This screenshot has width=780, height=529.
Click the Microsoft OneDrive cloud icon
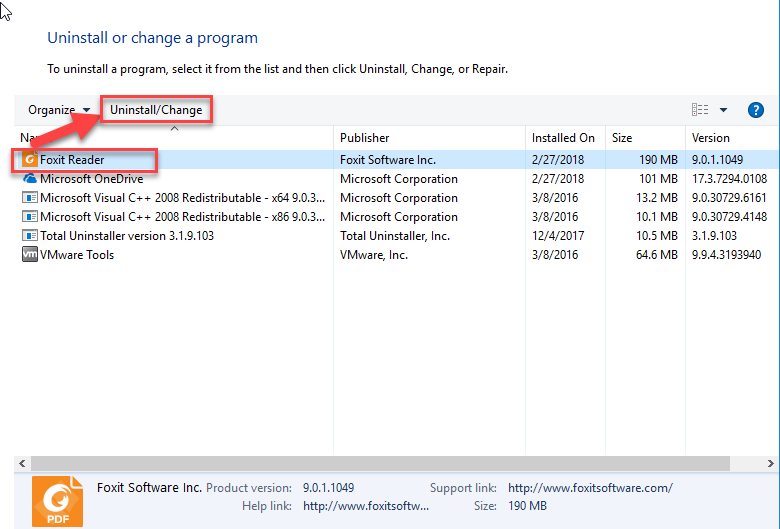(30, 178)
